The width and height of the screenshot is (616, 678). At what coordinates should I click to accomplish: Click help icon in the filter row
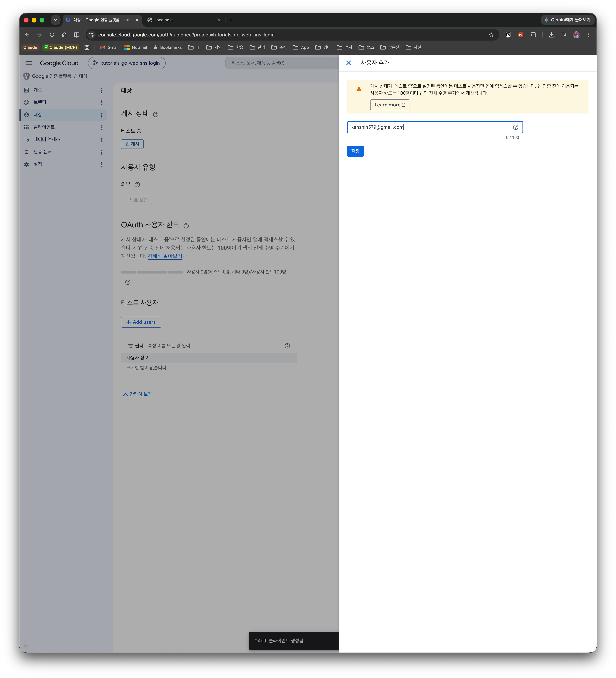click(x=287, y=346)
